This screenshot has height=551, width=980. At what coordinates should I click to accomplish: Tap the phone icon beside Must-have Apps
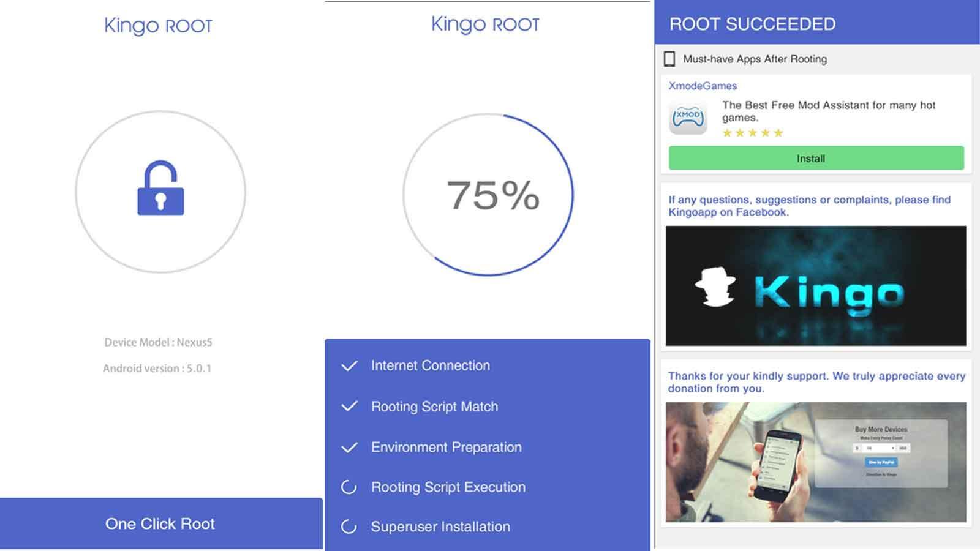click(x=669, y=59)
